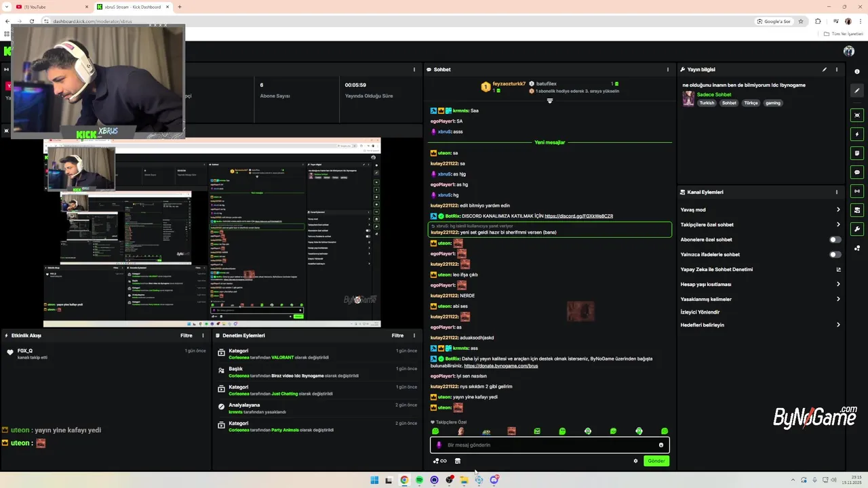868x488 pixels.
Task: Open Denetim Eylemleri three-dot menu
Action: click(414, 335)
